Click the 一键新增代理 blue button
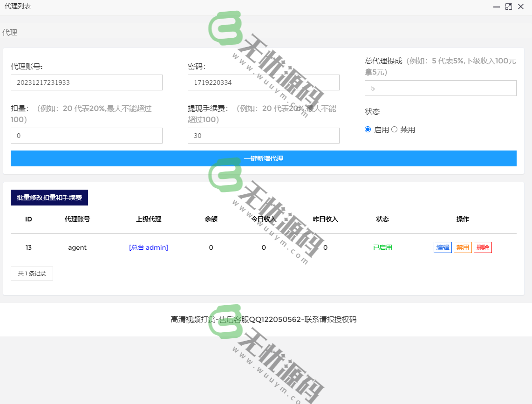 (x=264, y=158)
